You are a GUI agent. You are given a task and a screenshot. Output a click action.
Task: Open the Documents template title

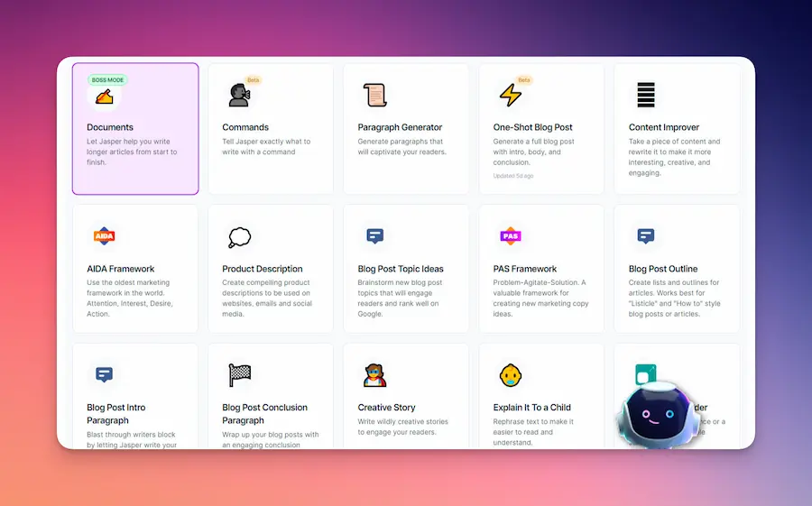[x=110, y=127]
